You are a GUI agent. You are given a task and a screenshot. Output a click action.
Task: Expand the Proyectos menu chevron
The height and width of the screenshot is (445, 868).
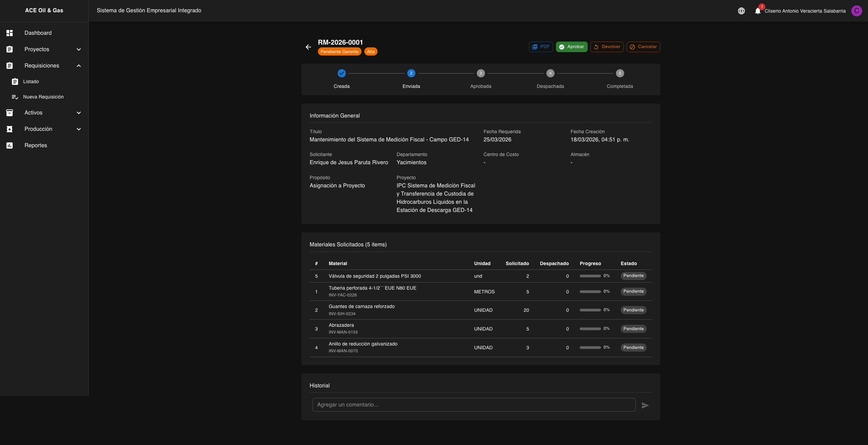click(x=79, y=49)
